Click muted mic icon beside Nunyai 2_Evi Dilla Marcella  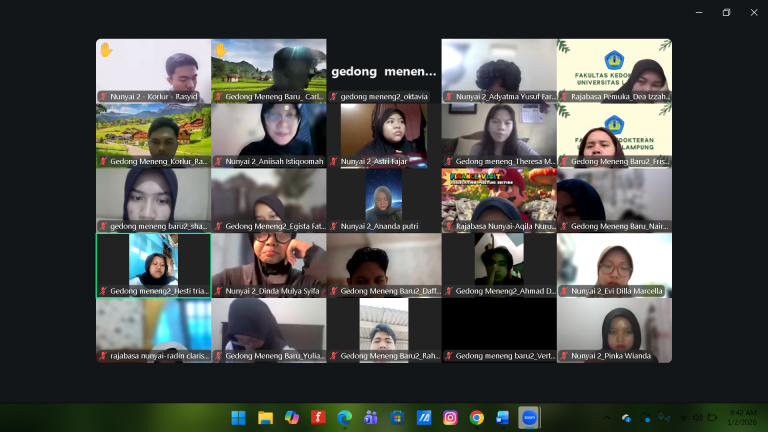pos(564,291)
